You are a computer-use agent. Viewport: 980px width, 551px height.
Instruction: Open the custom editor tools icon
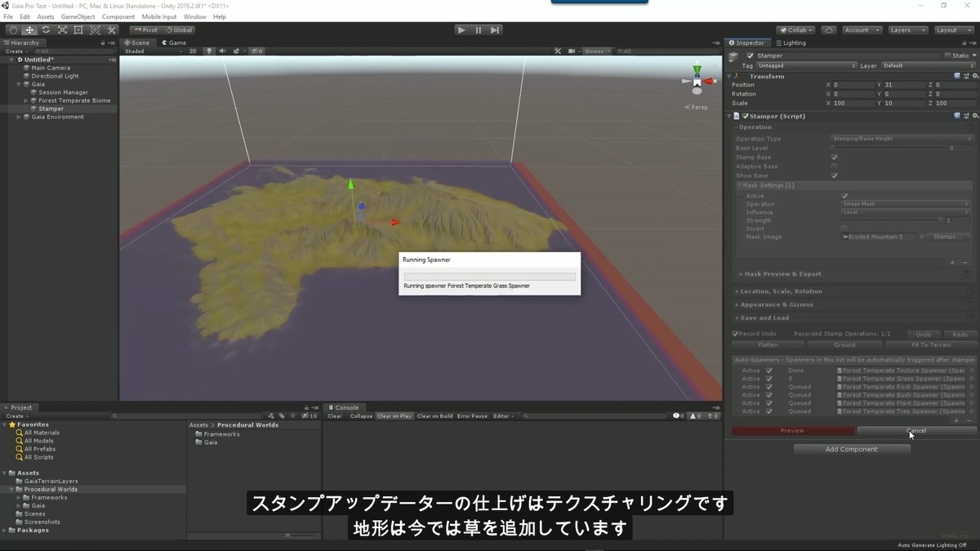(112, 30)
